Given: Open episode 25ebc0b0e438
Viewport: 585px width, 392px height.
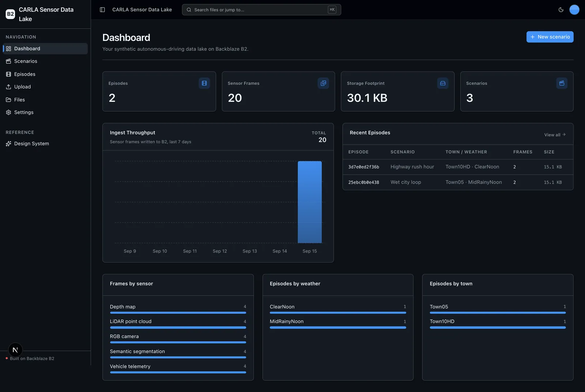Looking at the screenshot, I should tap(364, 182).
